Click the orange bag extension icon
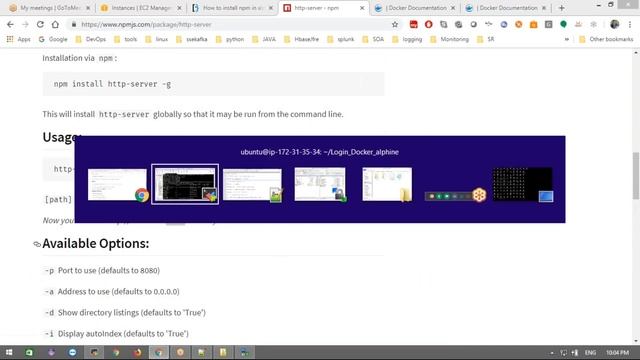640x360 pixels. click(533, 24)
